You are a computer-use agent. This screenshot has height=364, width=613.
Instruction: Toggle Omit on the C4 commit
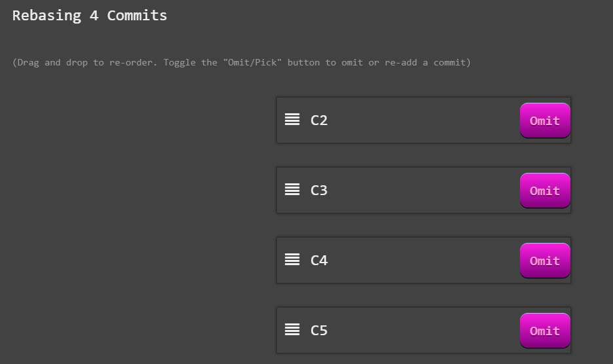[545, 261]
